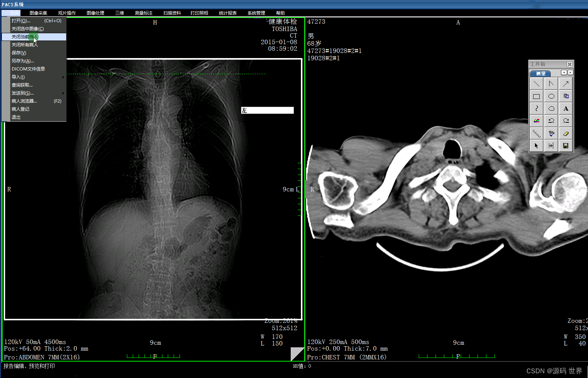
Task: Choose 病人登记 menu entry
Action: [34, 109]
